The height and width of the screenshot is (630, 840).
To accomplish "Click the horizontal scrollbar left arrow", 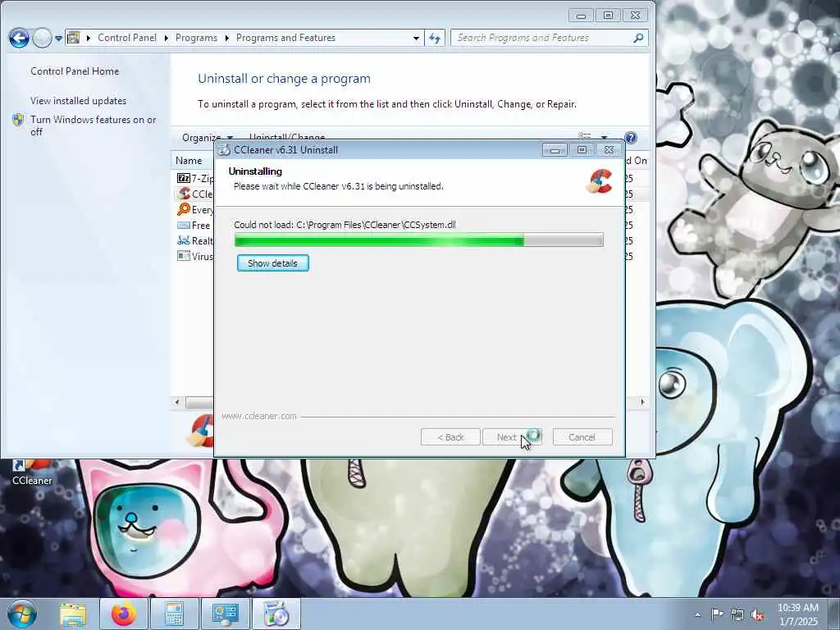I will pyautogui.click(x=177, y=402).
